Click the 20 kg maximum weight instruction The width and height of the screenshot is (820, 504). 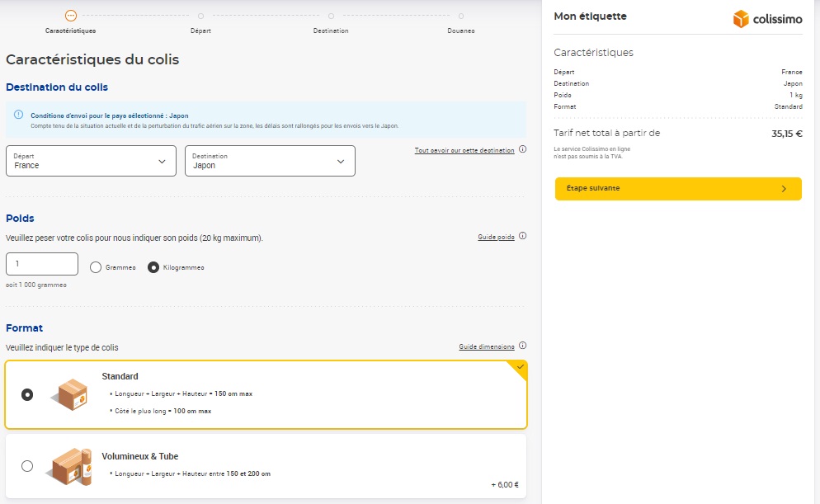[134, 238]
